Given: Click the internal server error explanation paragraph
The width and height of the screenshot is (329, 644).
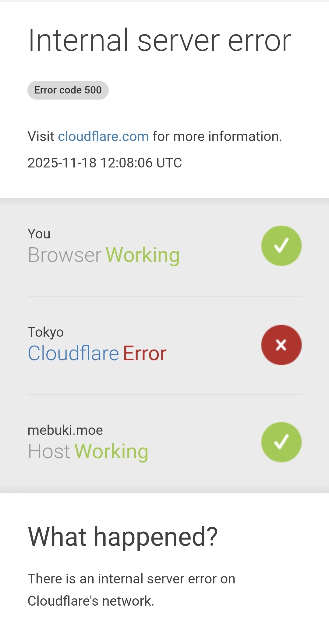Looking at the screenshot, I should [131, 590].
